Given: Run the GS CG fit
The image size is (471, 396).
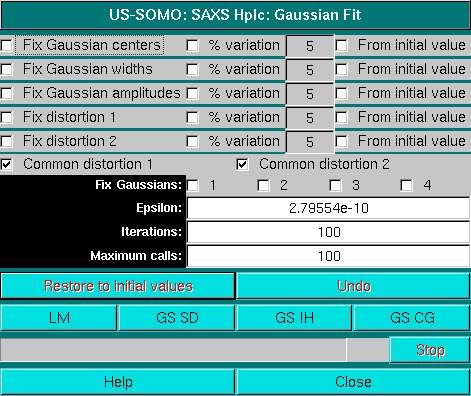Looking at the screenshot, I should [412, 318].
